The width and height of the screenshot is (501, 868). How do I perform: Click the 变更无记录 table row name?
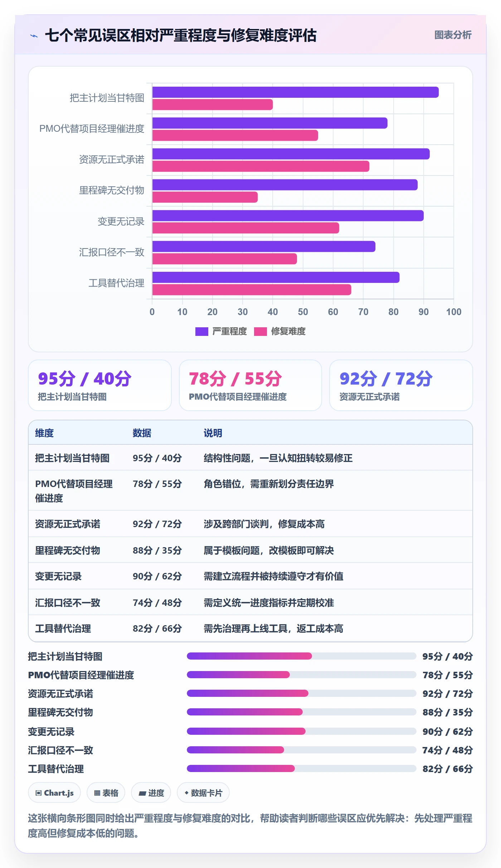point(58,576)
